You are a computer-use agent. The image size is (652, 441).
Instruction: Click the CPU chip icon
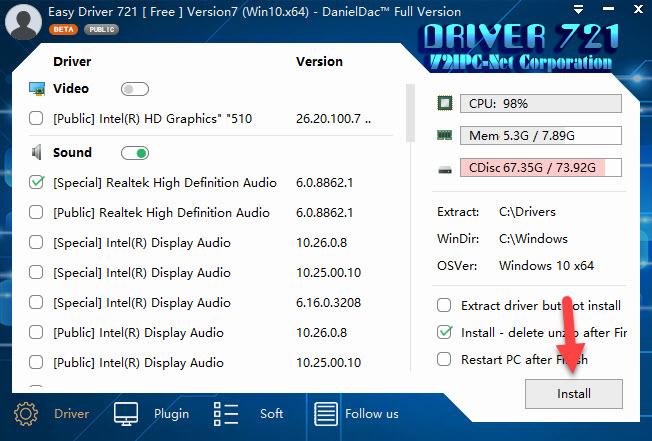tap(445, 103)
